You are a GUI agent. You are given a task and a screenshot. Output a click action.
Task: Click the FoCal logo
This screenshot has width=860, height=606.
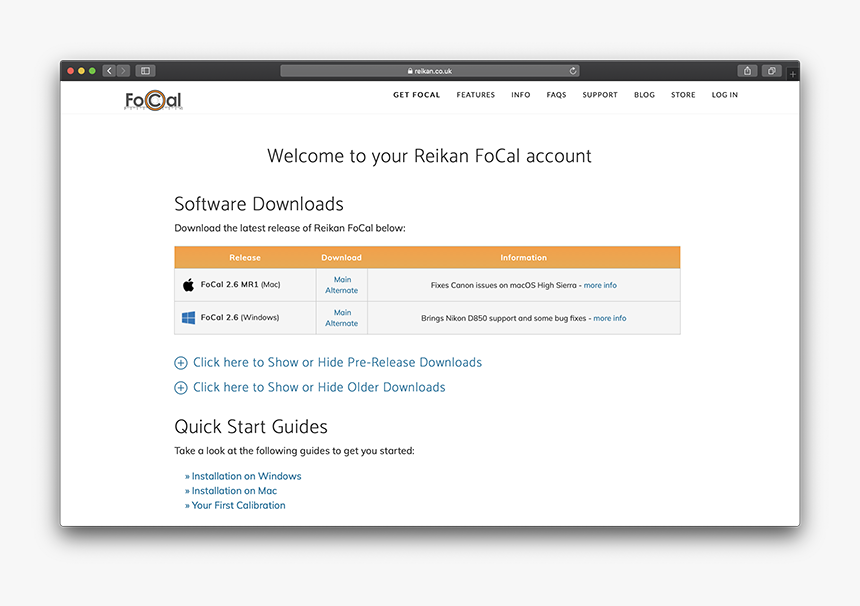pos(153,99)
